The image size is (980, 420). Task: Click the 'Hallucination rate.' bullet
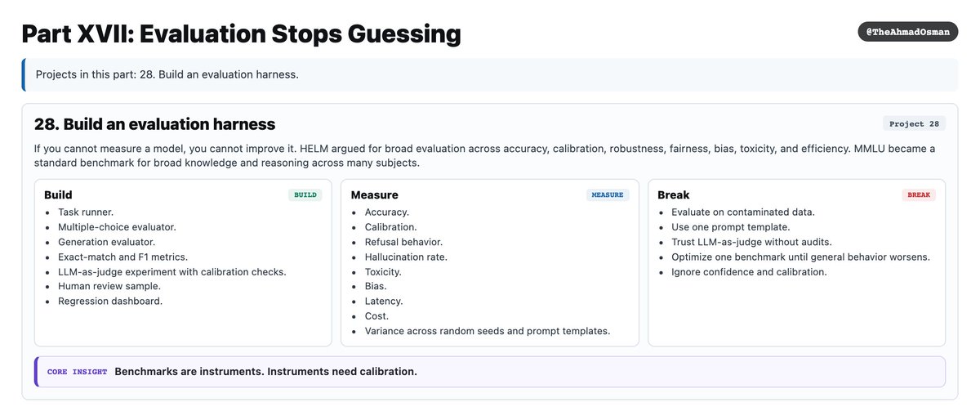tap(406, 257)
